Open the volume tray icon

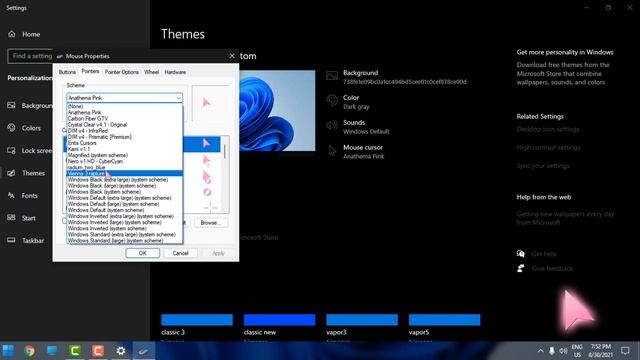tap(563, 351)
